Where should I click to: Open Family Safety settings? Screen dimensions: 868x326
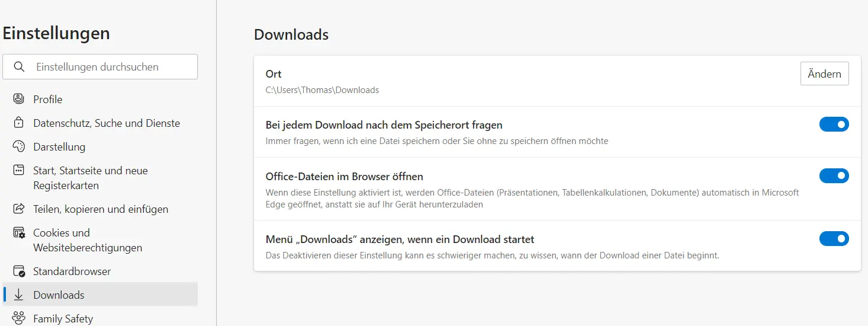[63, 319]
